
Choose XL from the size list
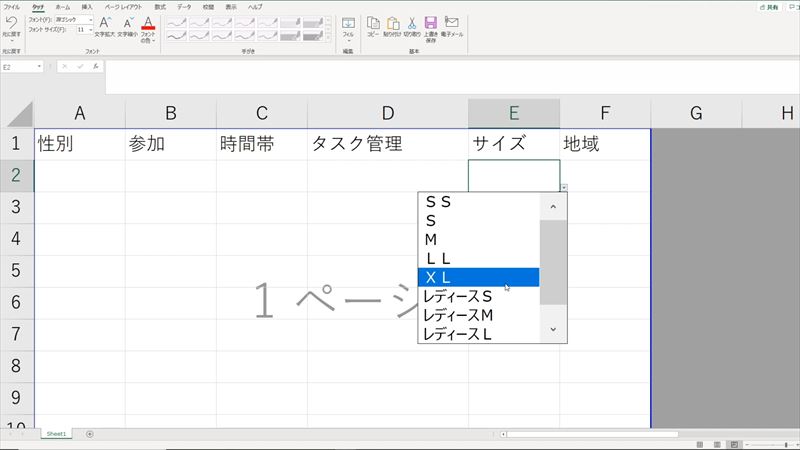point(478,277)
